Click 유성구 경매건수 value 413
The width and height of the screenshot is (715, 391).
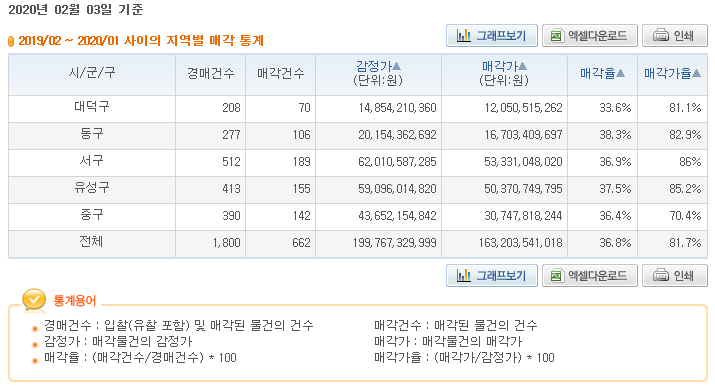[231, 188]
